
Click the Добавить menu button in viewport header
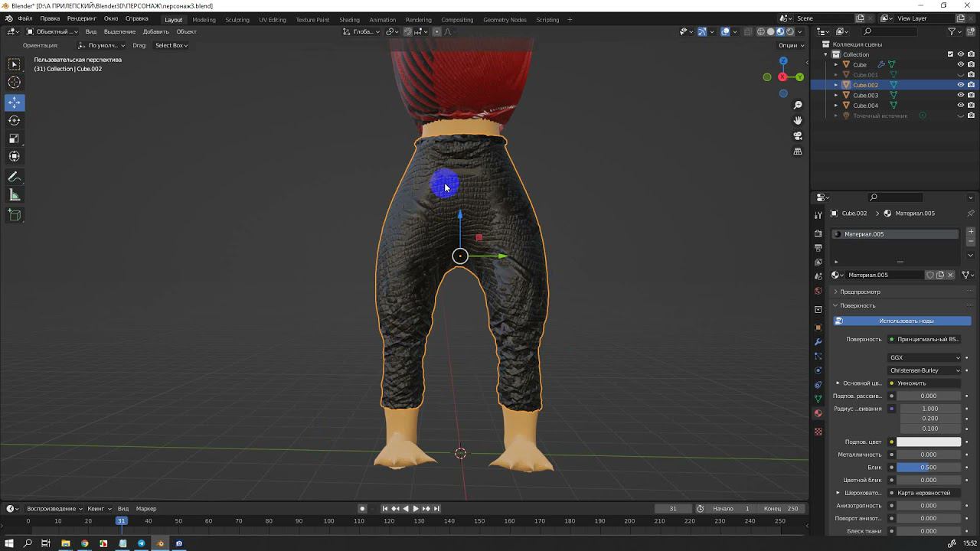[155, 31]
